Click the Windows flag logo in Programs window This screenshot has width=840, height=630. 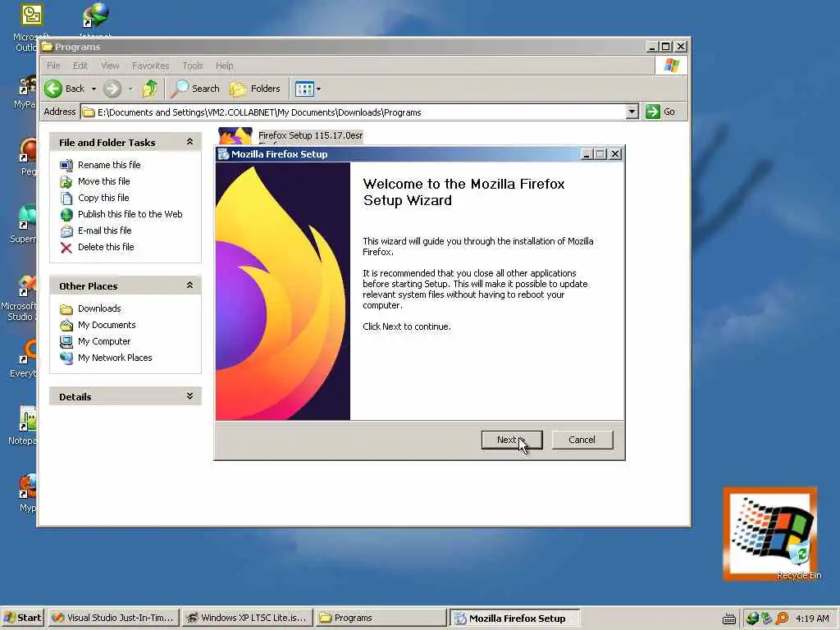[671, 66]
